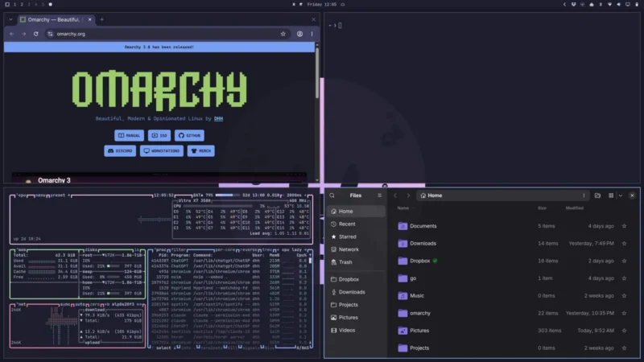Open the MERCH button
Image resolution: width=644 pixels, height=362 pixels.
pyautogui.click(x=200, y=151)
